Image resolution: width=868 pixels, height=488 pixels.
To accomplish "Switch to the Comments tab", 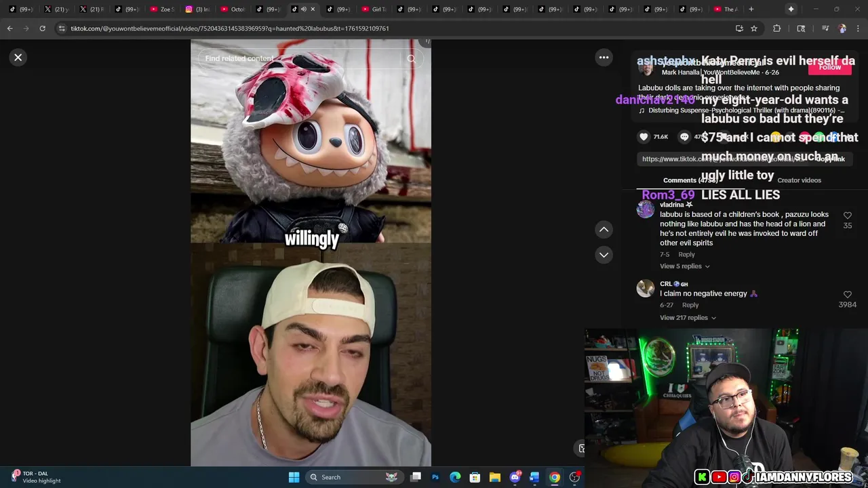I will [690, 180].
